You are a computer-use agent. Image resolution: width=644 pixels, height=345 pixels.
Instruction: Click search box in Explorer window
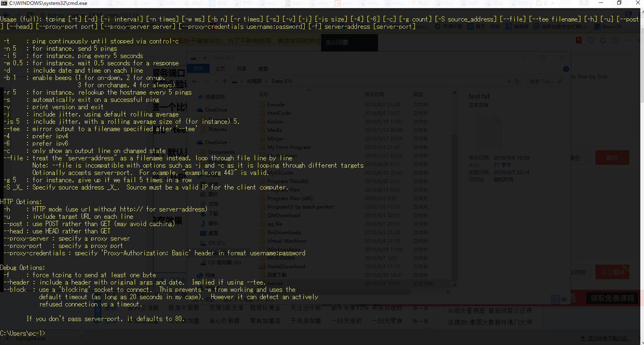(545, 81)
